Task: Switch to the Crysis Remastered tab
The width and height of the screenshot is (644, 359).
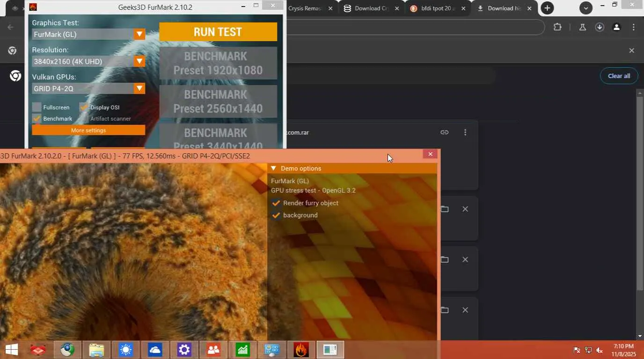Action: (306, 8)
